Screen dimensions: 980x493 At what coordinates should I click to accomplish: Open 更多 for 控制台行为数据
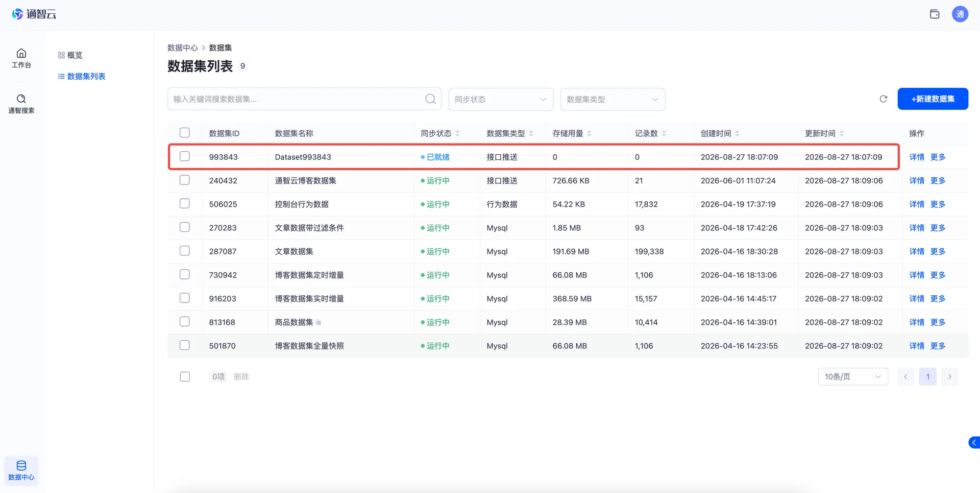[938, 204]
